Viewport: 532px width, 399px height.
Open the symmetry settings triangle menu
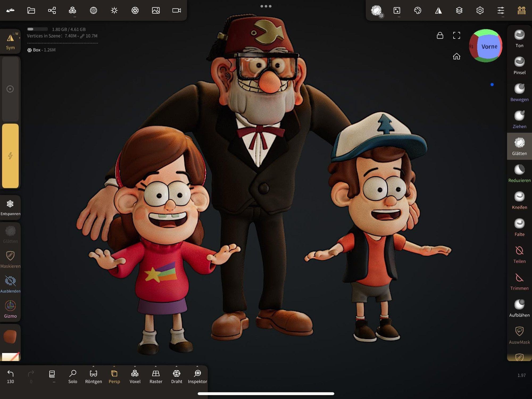438,10
